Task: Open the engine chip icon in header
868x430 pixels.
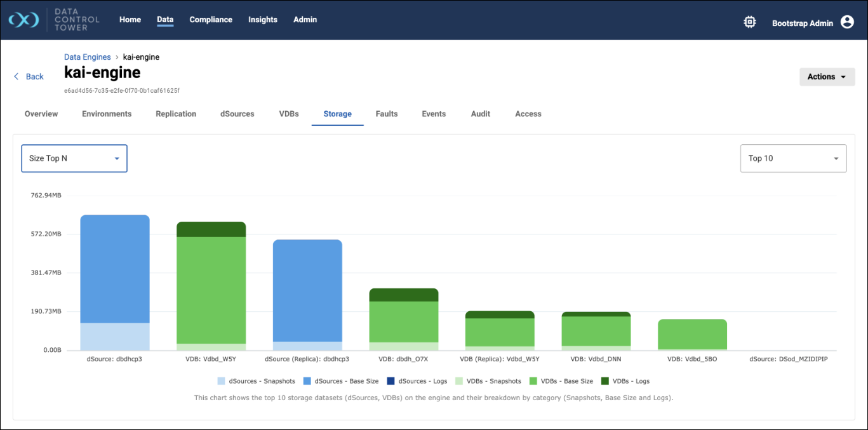Action: (749, 22)
